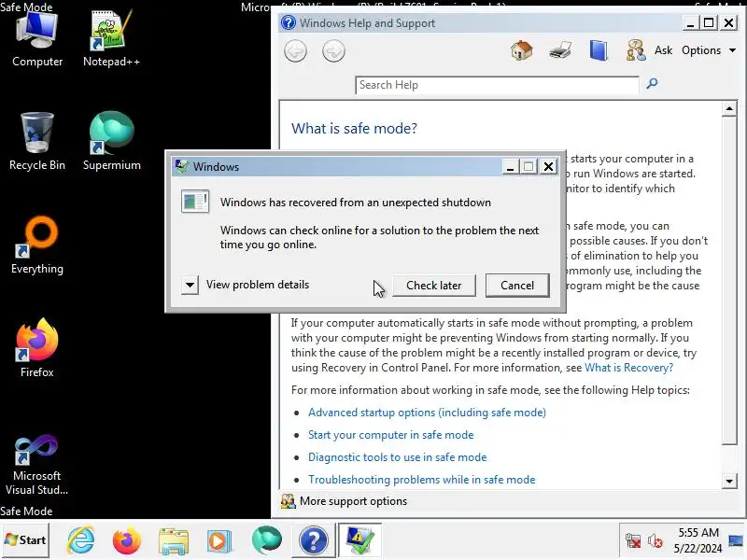Click the search magnifier in Help
The image size is (747, 560).
coord(652,84)
